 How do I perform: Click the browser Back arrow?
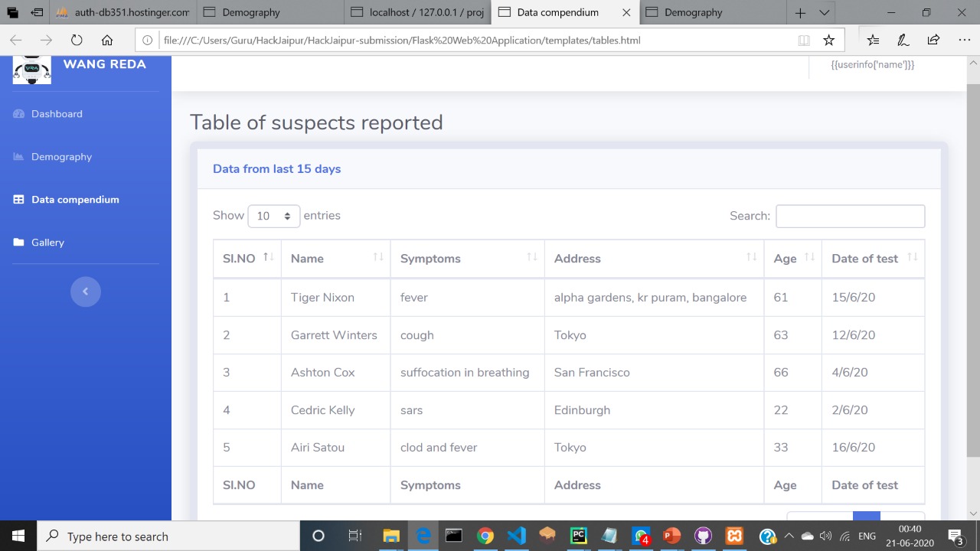(16, 41)
